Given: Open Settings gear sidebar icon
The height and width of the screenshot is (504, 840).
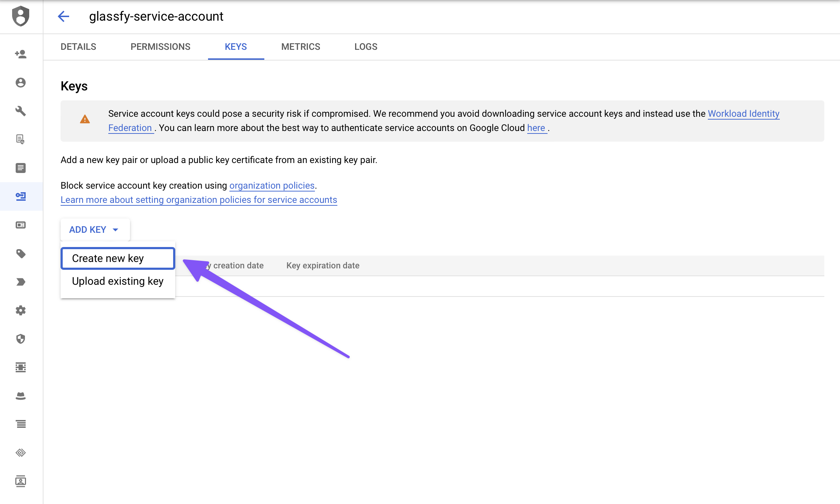Looking at the screenshot, I should coord(21,310).
